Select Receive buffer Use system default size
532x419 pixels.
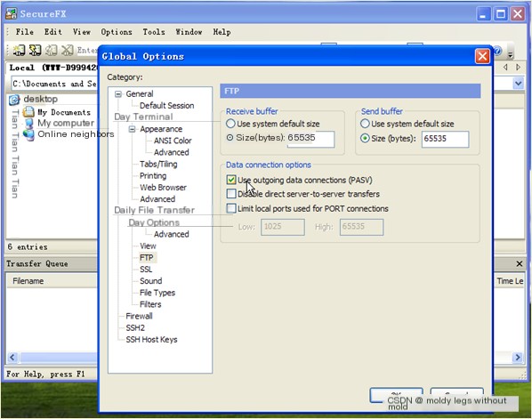[x=230, y=124]
